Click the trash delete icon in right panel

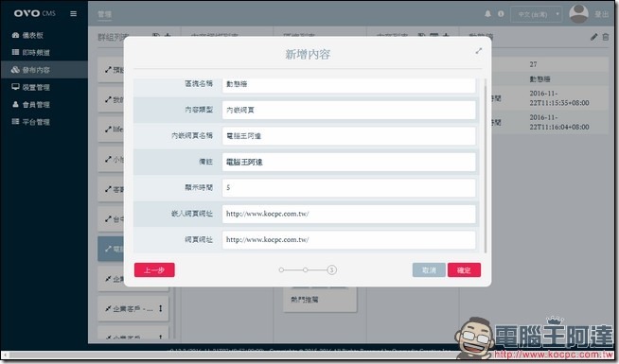coord(606,37)
